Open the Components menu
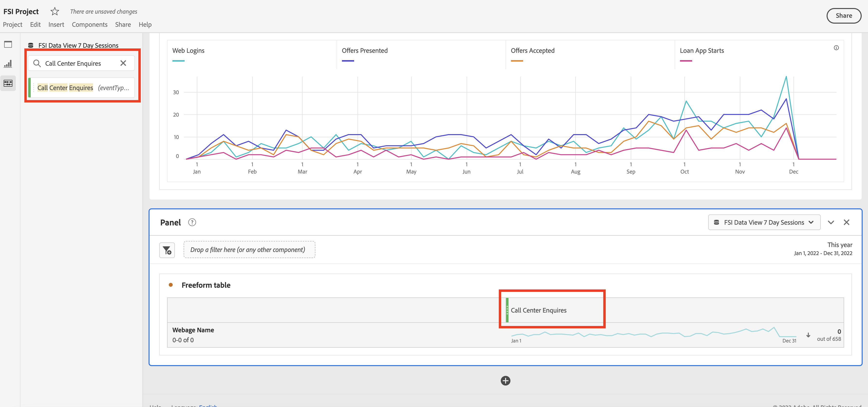The width and height of the screenshot is (868, 407). 90,25
